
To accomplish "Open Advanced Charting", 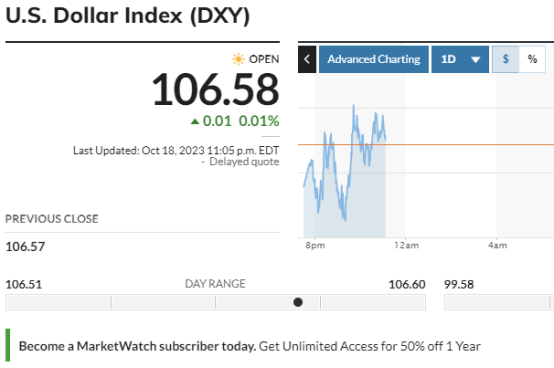I will click(x=374, y=59).
